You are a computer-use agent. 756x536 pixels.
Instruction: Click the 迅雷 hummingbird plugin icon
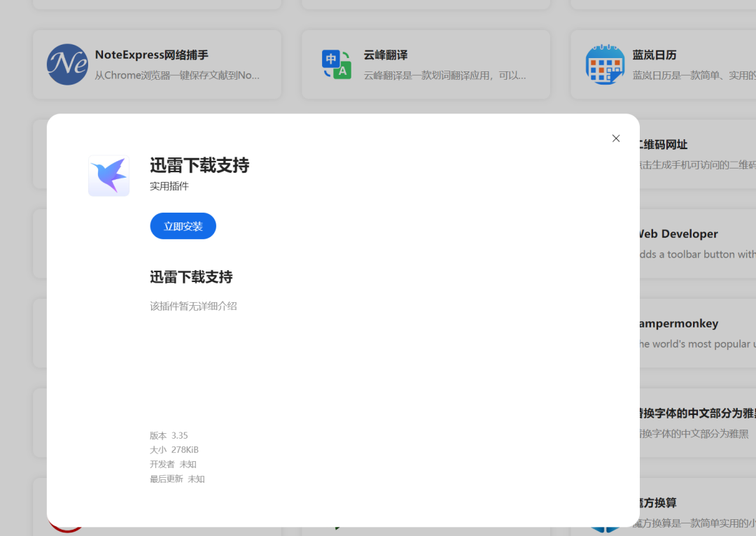109,176
